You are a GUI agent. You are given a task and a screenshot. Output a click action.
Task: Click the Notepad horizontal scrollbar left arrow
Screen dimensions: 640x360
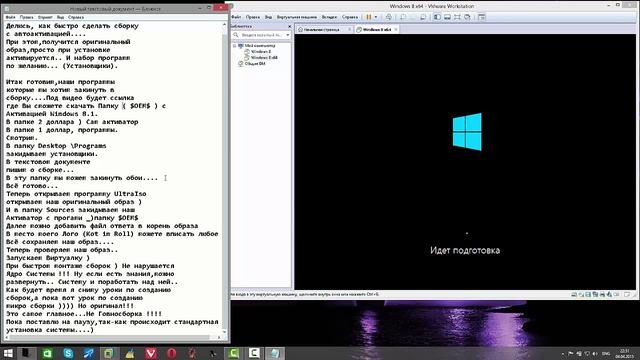[x=7, y=337]
